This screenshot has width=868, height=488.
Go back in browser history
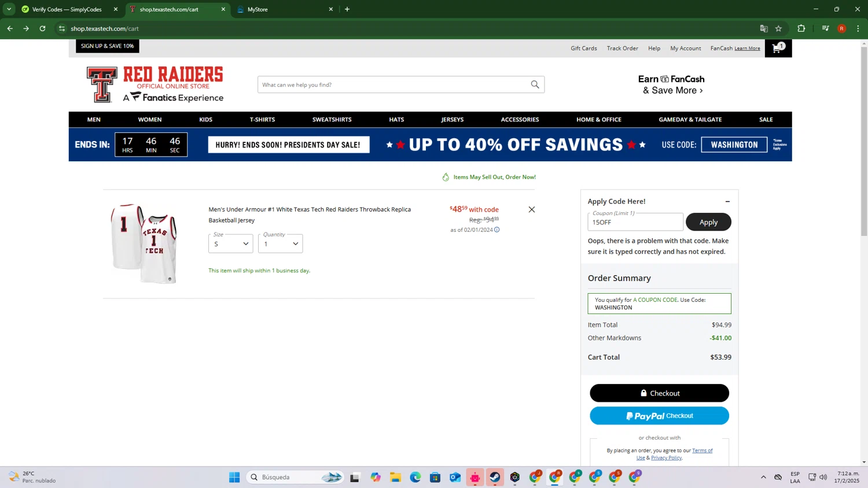click(10, 28)
